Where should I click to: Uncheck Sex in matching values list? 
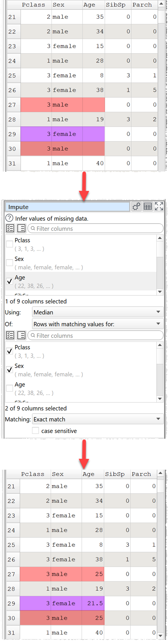pos(10,370)
